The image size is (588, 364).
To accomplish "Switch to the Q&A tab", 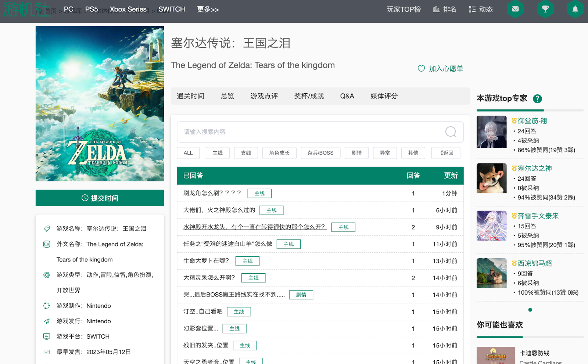I will [347, 96].
